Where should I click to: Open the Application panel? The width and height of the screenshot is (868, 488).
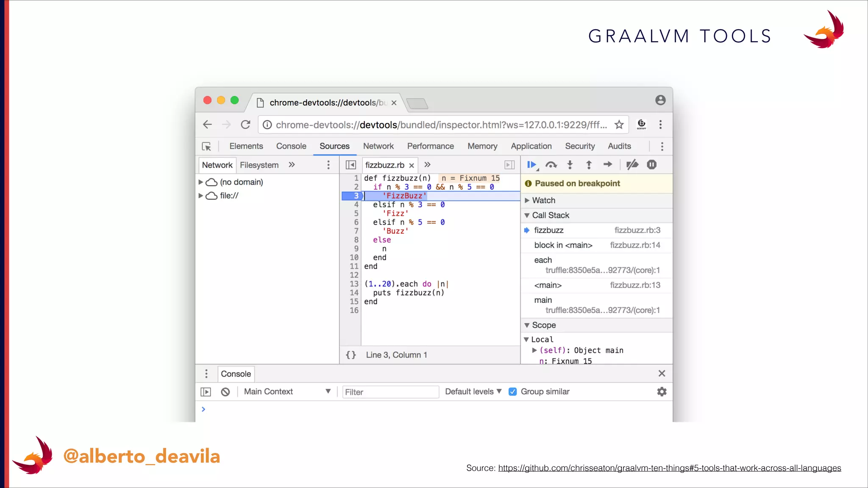click(531, 146)
